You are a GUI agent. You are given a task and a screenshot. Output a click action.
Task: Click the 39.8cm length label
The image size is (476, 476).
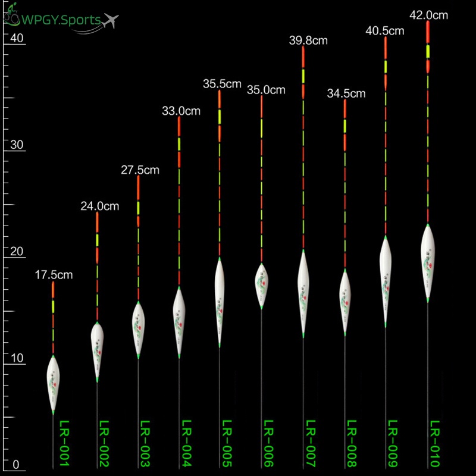(x=308, y=40)
